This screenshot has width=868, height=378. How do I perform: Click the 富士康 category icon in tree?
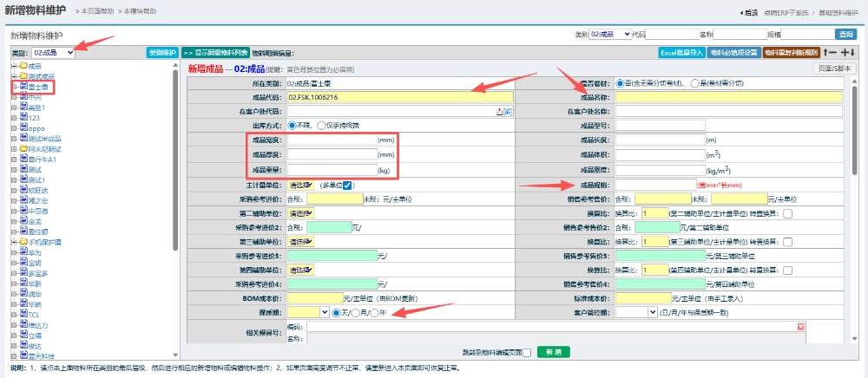pyautogui.click(x=24, y=86)
